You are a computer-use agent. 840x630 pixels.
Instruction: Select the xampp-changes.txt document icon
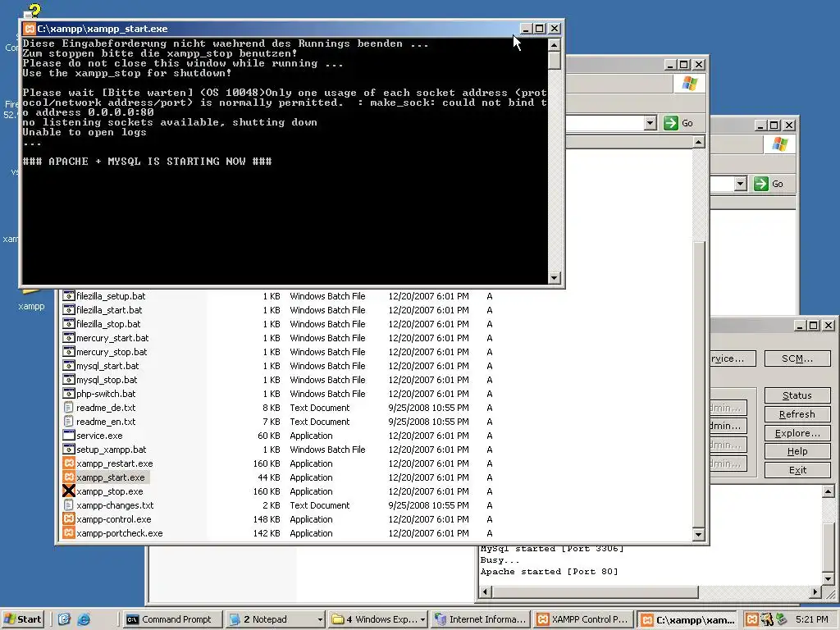click(69, 504)
